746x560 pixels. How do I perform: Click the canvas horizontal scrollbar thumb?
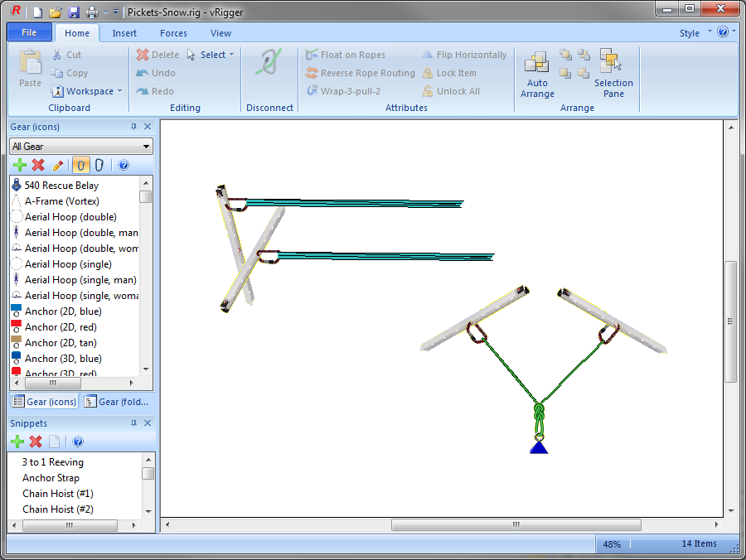(x=516, y=525)
